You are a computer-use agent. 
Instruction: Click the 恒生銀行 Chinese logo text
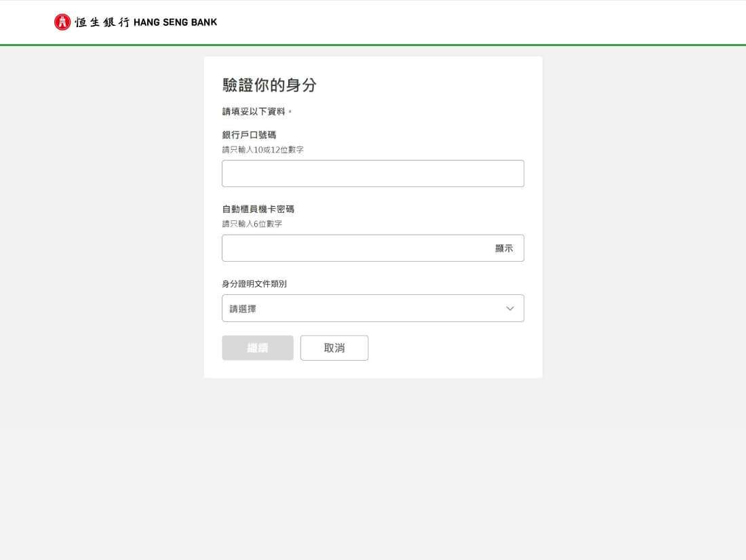(102, 22)
